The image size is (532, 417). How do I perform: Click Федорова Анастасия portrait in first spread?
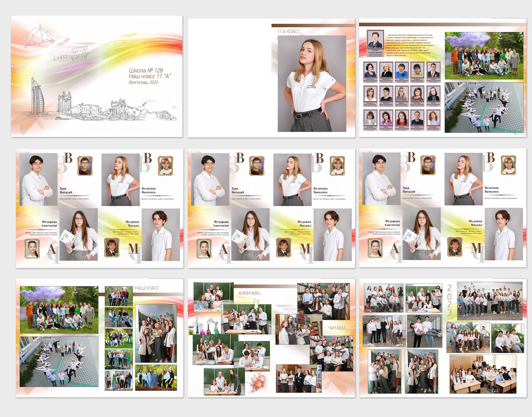point(79,234)
